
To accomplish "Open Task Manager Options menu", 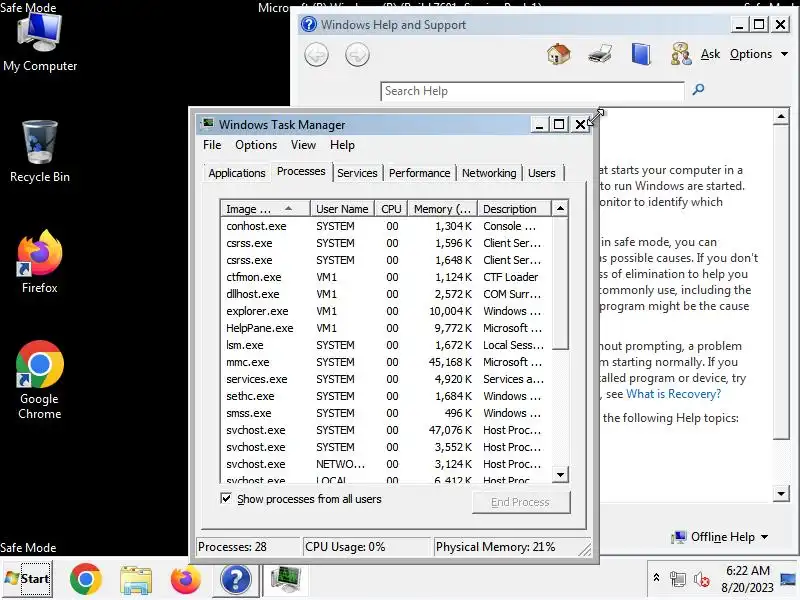I will [x=256, y=145].
